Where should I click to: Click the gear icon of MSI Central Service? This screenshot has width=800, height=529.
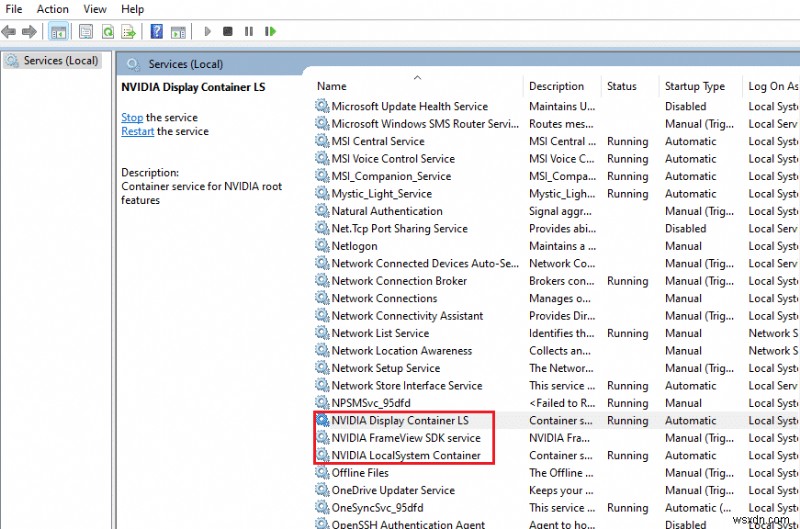(322, 141)
